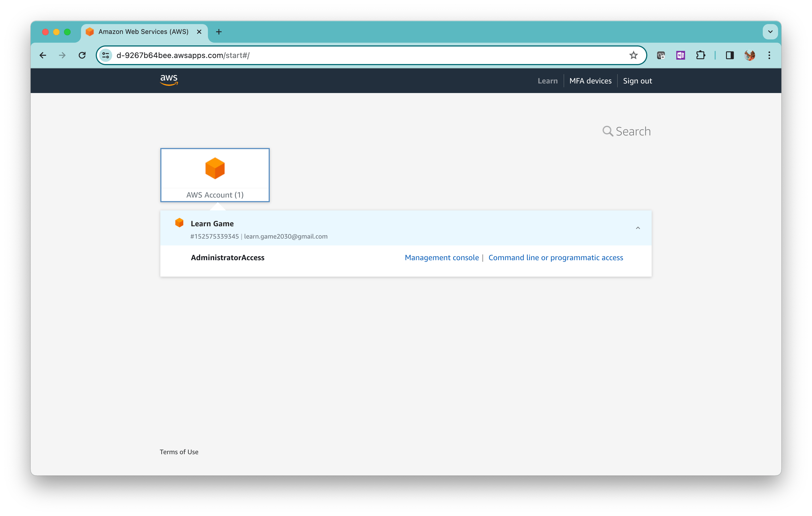Click the orange cube AWS Account icon
Screen dimensions: 812x516
(x=214, y=168)
